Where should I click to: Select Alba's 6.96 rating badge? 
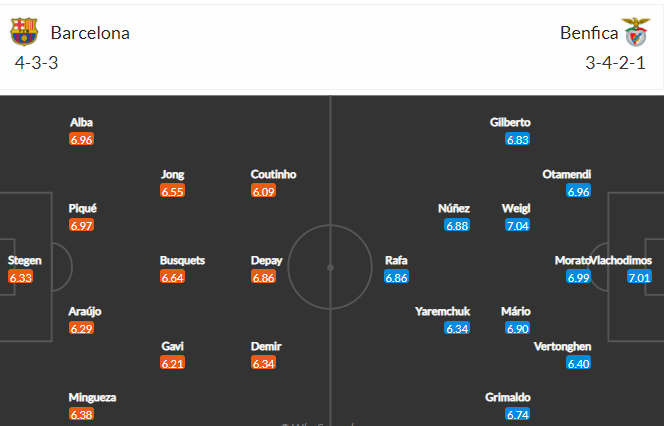pyautogui.click(x=81, y=139)
